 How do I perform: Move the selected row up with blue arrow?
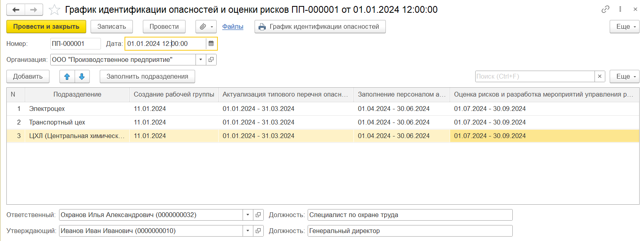(67, 77)
